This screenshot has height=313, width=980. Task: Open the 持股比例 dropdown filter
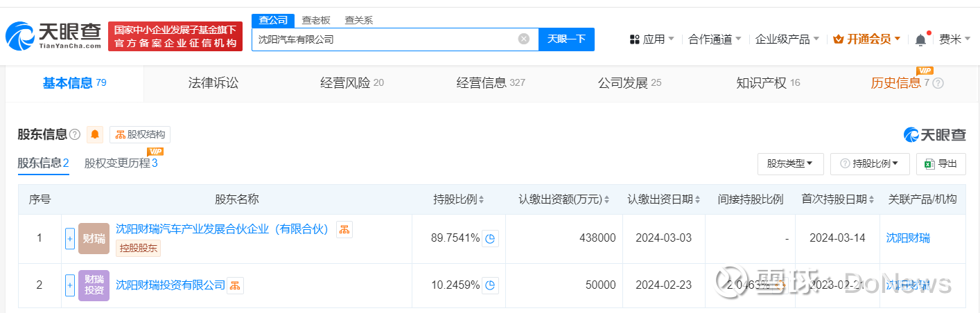click(x=870, y=163)
